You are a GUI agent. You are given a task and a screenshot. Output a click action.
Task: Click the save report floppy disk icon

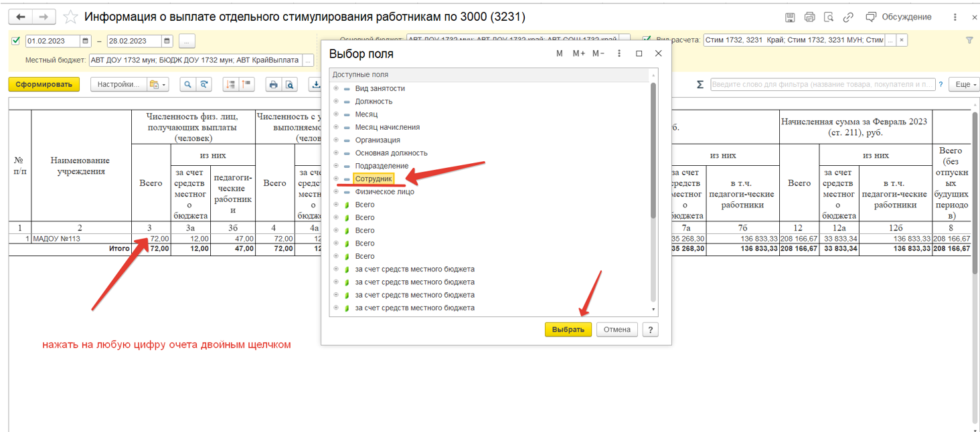point(790,17)
